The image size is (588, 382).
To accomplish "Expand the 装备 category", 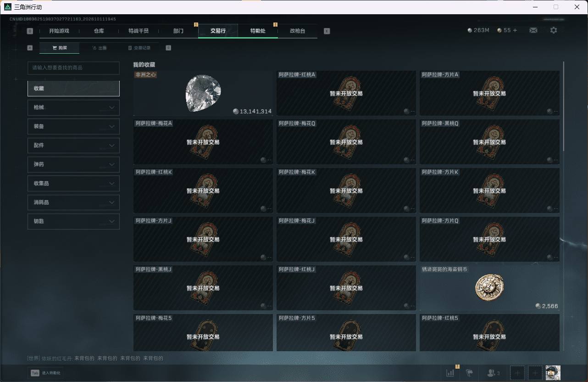I will [73, 126].
